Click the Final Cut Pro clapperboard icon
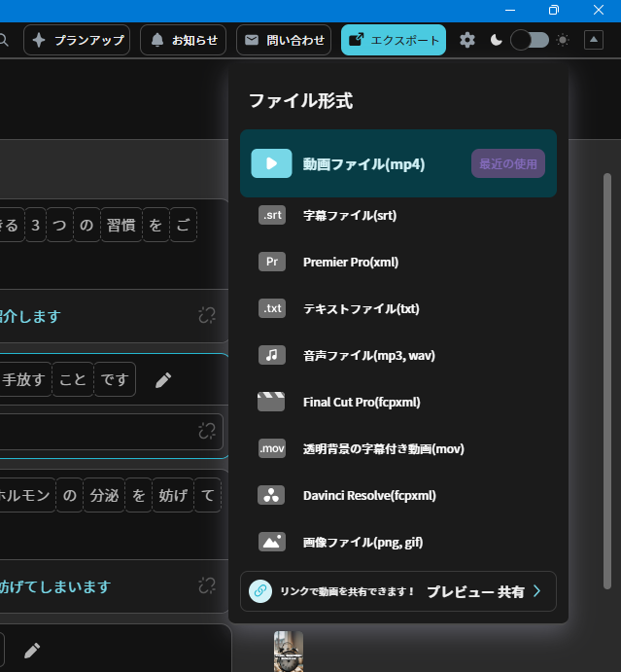The image size is (621, 672). (x=271, y=402)
